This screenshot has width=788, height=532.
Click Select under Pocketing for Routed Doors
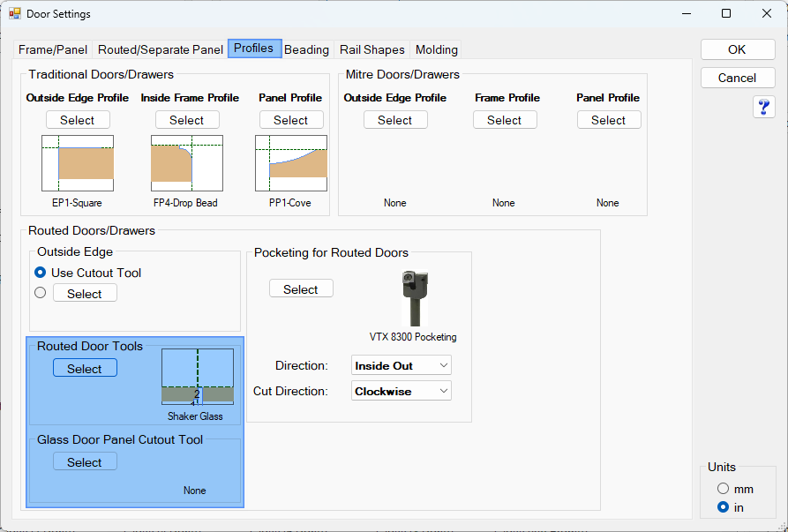(x=301, y=289)
